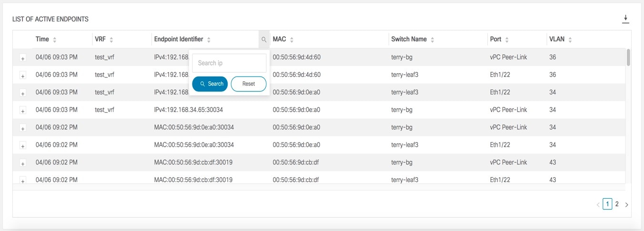
Task: Sort by Endpoint Identifier arrows
Action: 209,39
